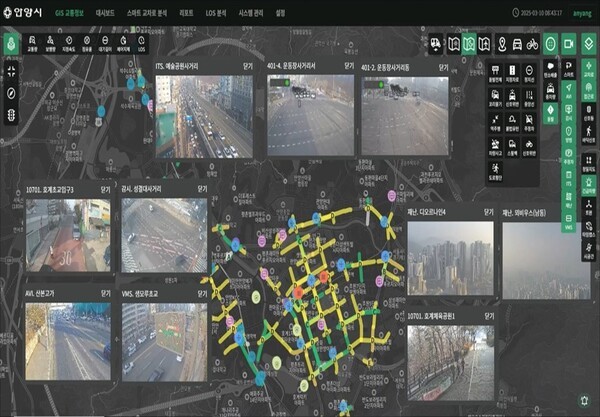Click the collapse-arrows fullscreen icon on left
Viewport: 600px width, 417px height.
point(11,71)
